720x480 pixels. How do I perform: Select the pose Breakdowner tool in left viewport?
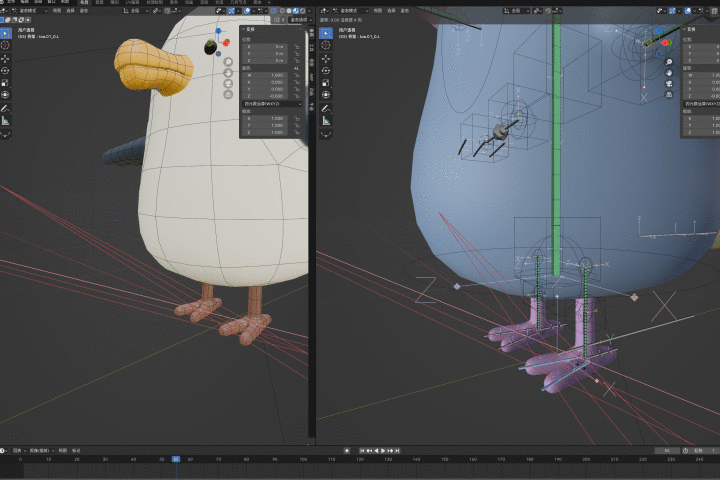(x=6, y=135)
